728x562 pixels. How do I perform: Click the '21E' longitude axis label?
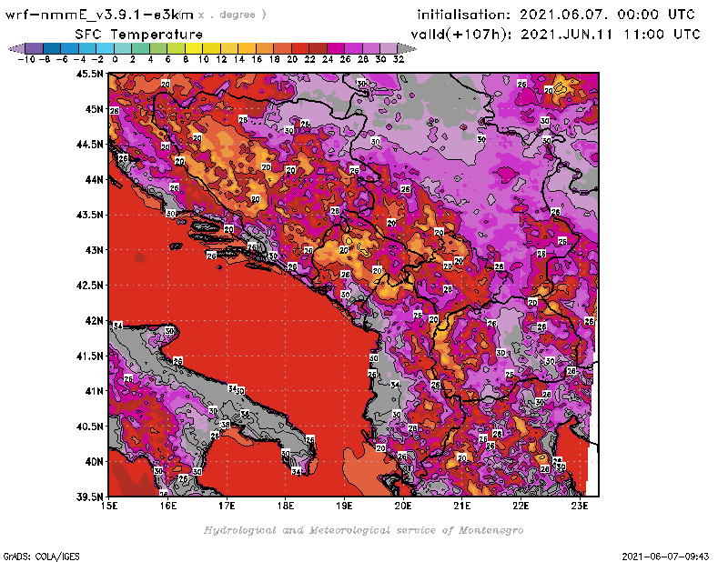click(x=462, y=506)
